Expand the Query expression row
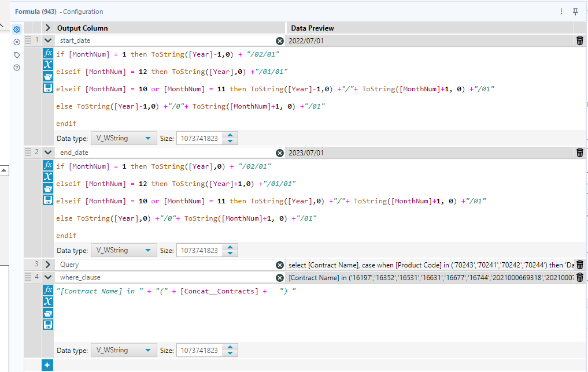The height and width of the screenshot is (372, 588). (x=47, y=265)
